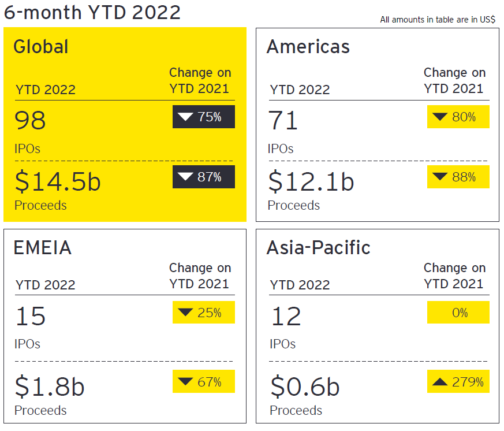This screenshot has height=431, width=504.
Task: Select the Asia-Pacific 0% change badge
Action: 458,313
